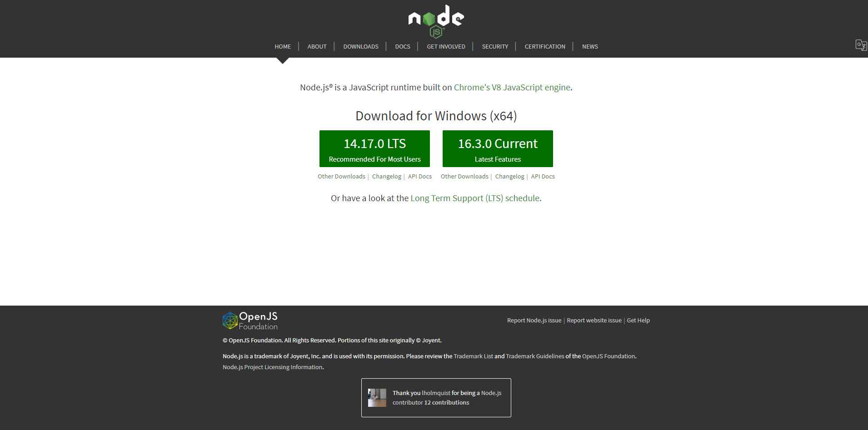View Changelog under 14.17.0 LTS
Image resolution: width=868 pixels, height=430 pixels.
pos(387,176)
